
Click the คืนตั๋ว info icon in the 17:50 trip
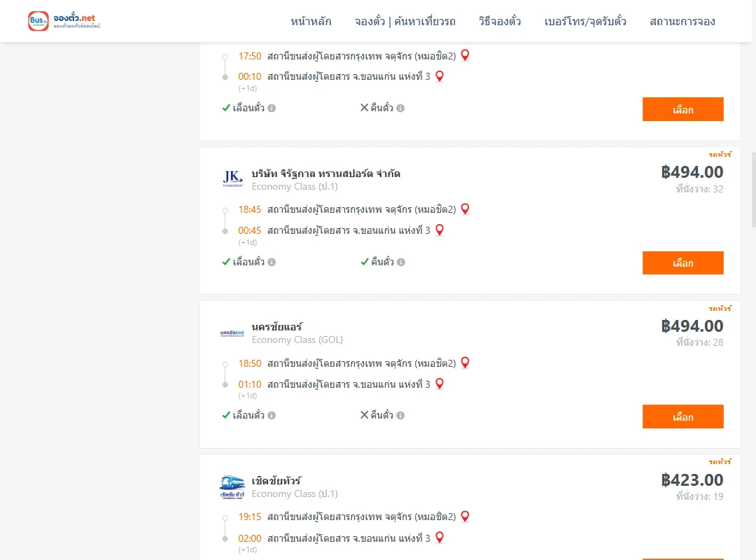(400, 108)
